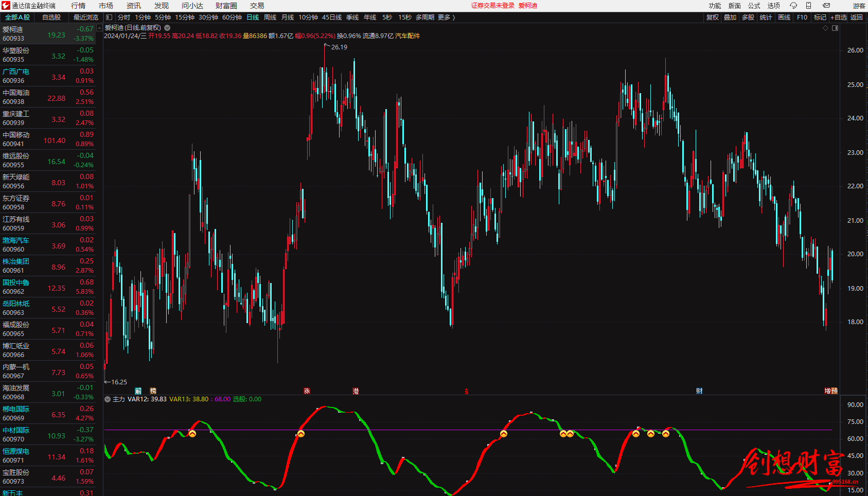Click the second orange signal arrow near first big peak

pos(300,434)
